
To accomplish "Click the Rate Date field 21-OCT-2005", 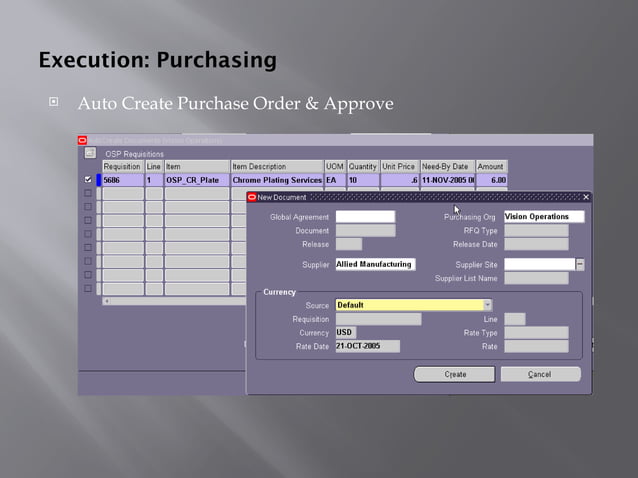I will point(367,347).
